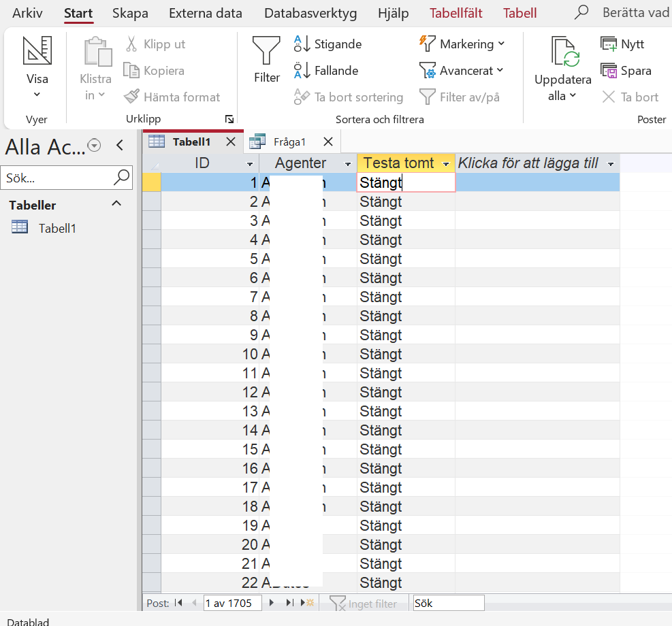Click the record number box
The height and width of the screenshot is (626, 672).
[x=233, y=603]
